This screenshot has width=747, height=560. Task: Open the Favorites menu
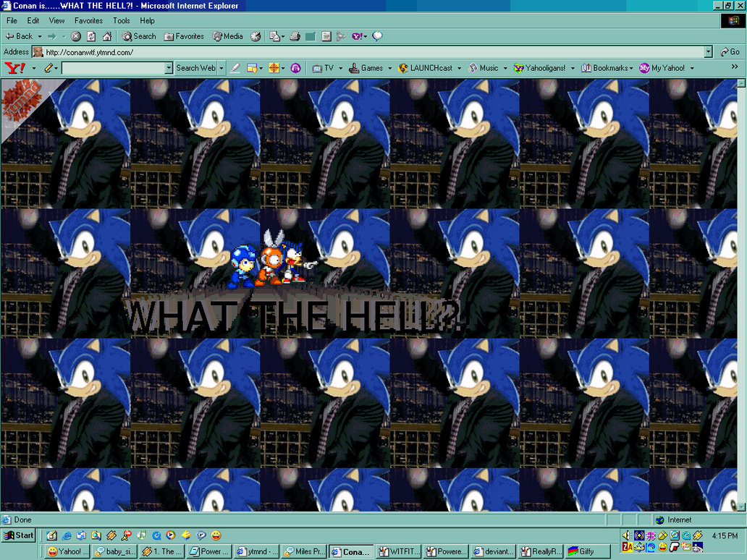click(88, 20)
